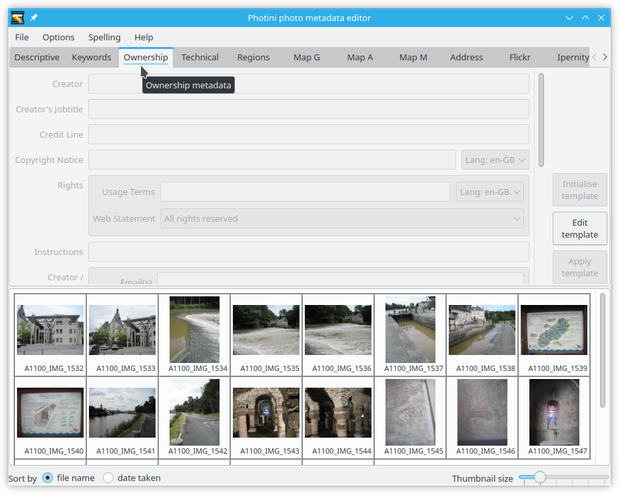
Task: Click the Credit Line field
Action: click(x=309, y=135)
